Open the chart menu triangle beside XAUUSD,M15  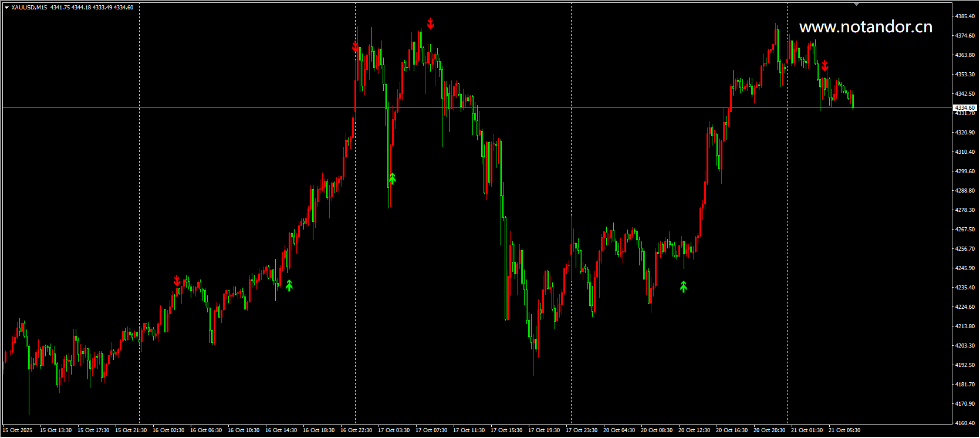[6, 8]
